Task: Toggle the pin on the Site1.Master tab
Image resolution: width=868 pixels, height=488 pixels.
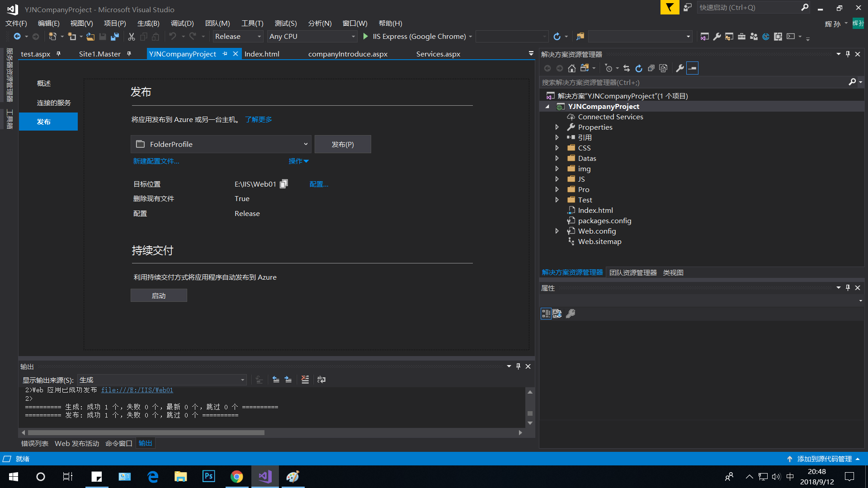Action: coord(129,54)
